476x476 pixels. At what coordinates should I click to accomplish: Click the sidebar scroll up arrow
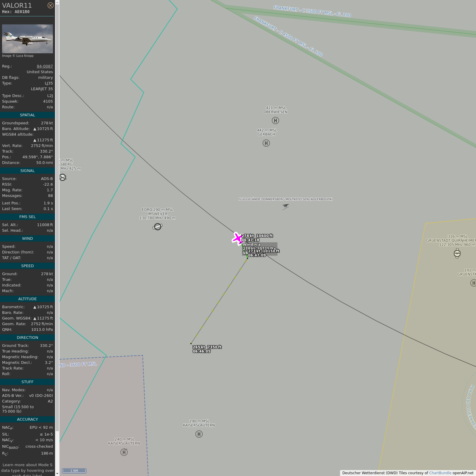tap(57, 2)
